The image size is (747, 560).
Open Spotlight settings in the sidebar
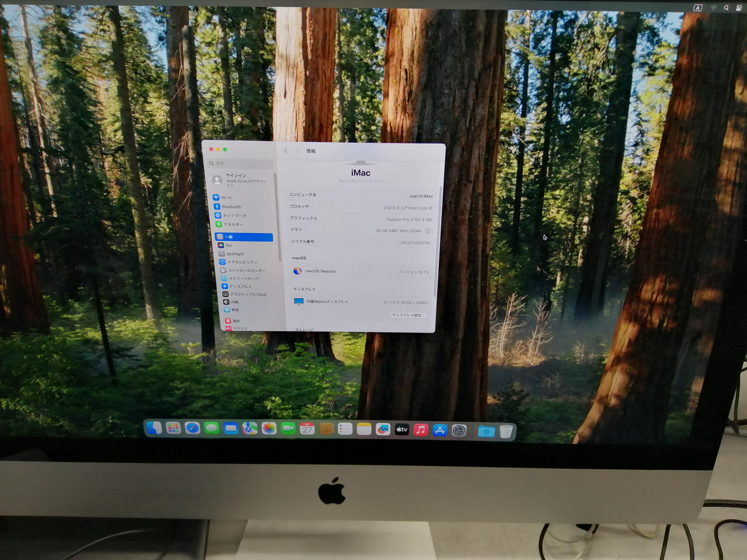point(235,254)
